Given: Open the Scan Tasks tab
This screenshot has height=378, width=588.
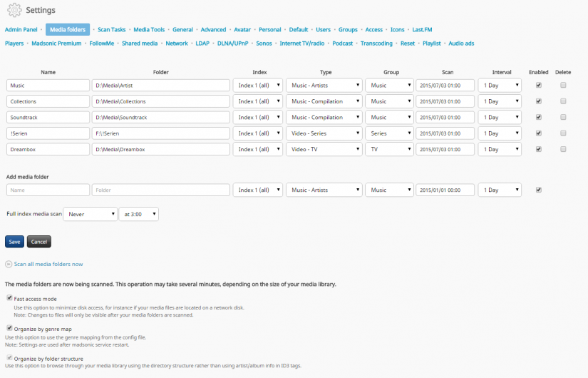Looking at the screenshot, I should (x=111, y=30).
